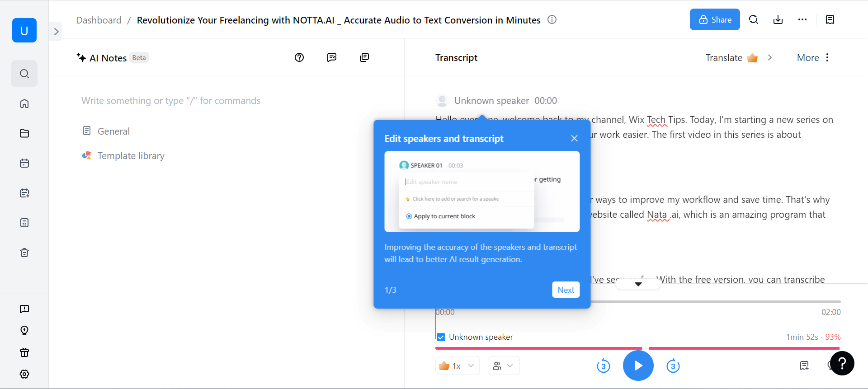
Task: Click the audio progress bar
Action: [x=714, y=301]
